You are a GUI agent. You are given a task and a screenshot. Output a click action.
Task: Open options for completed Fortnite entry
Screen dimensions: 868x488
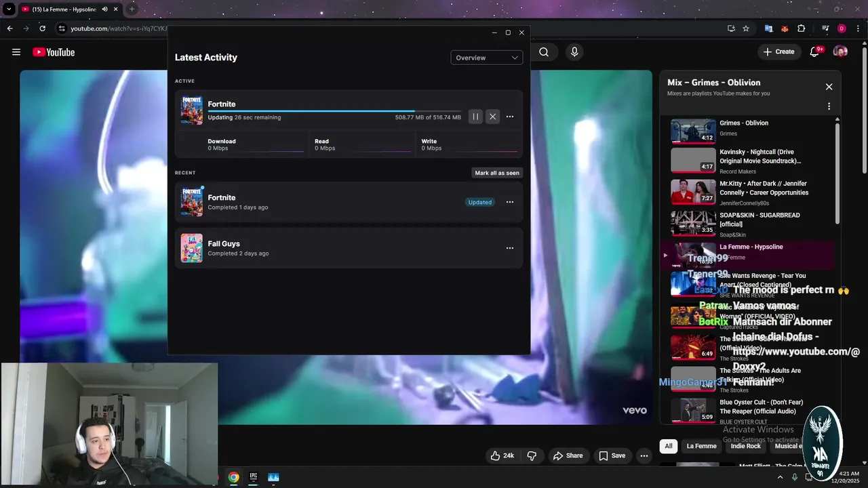[x=510, y=202]
